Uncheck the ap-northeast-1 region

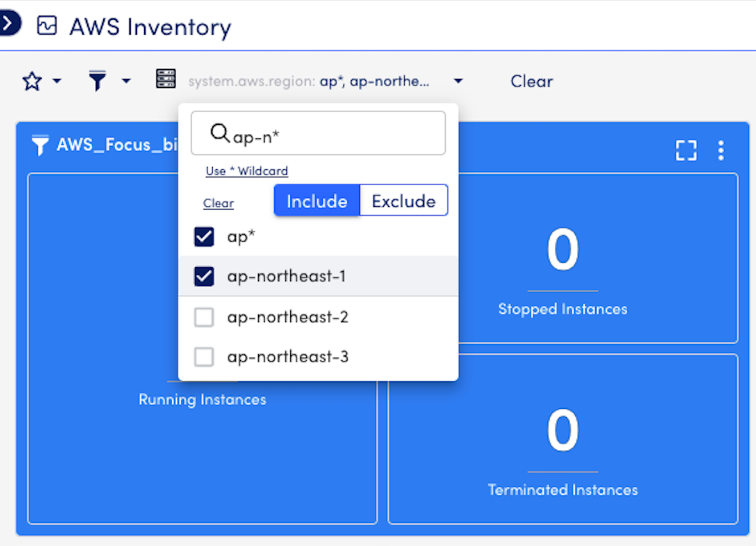(x=203, y=276)
